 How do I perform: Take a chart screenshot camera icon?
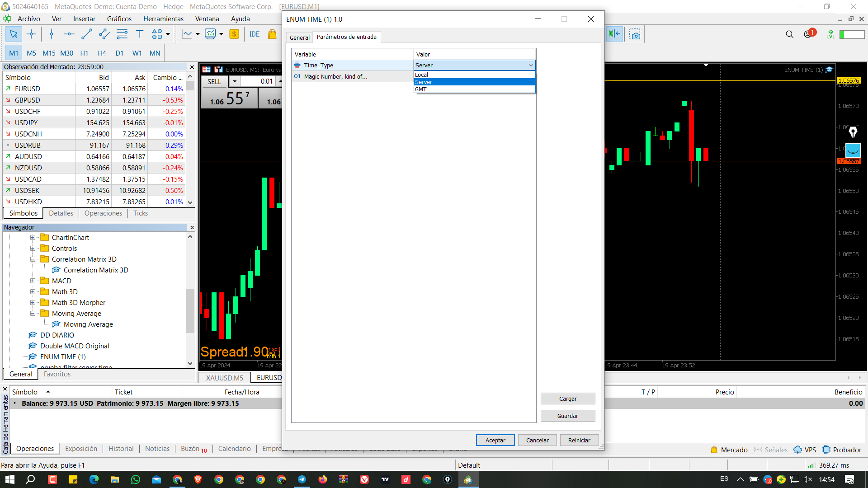pos(635,34)
